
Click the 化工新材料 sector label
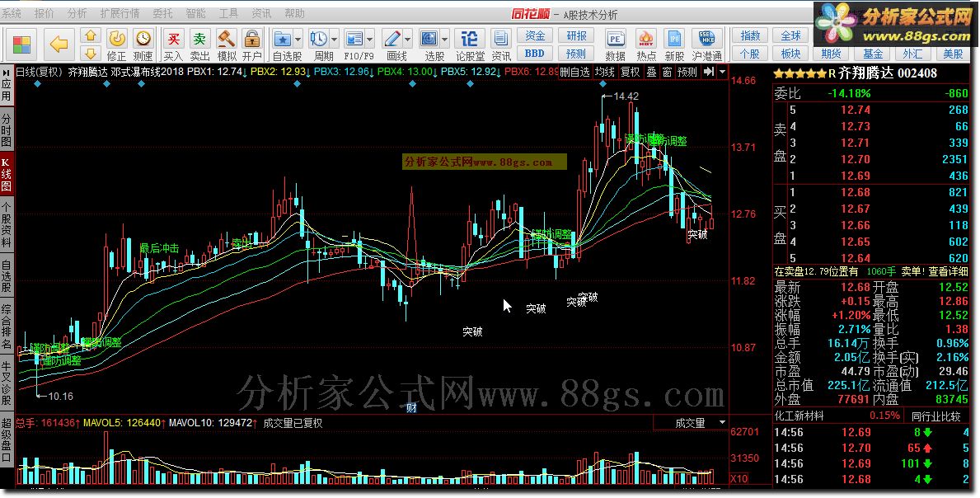click(x=799, y=416)
